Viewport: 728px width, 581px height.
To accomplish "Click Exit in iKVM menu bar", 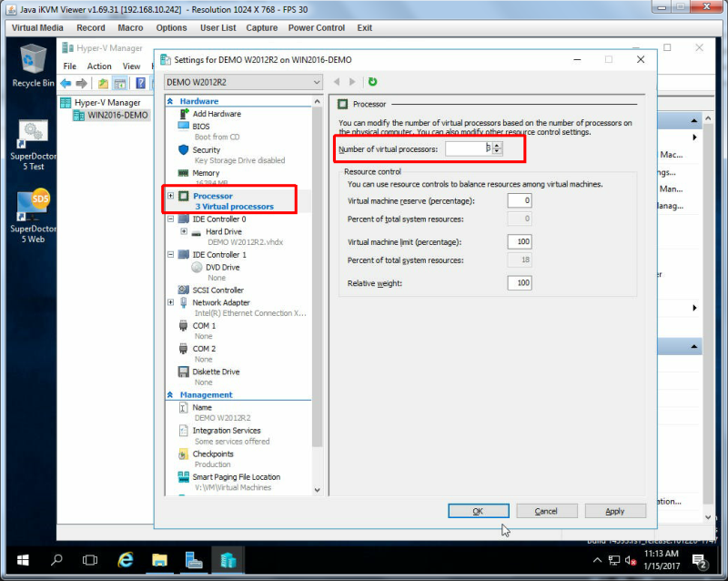I will (365, 28).
